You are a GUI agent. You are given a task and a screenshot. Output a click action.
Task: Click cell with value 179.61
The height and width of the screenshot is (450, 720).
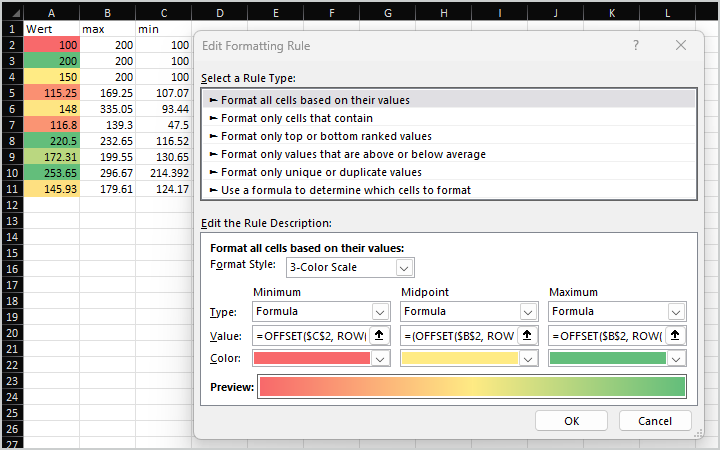point(107,189)
